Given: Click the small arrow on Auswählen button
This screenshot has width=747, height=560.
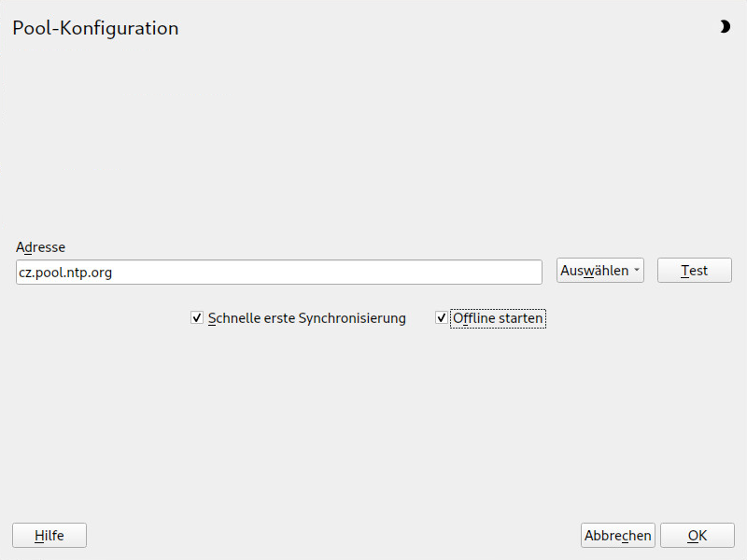Looking at the screenshot, I should [x=637, y=270].
